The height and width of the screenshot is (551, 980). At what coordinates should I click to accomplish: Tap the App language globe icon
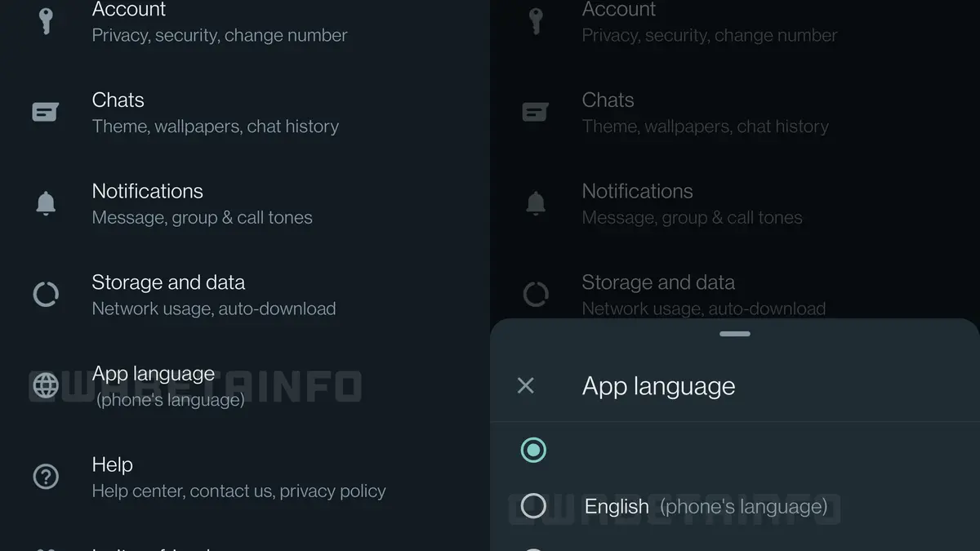[46, 385]
